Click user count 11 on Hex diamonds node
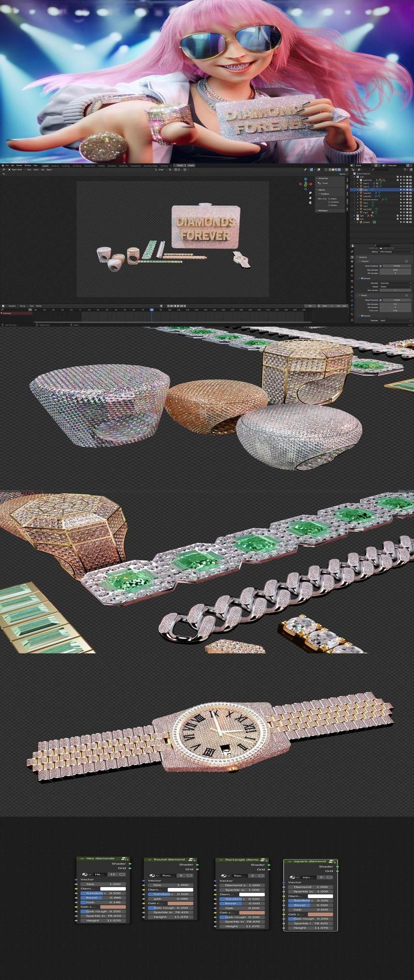The height and width of the screenshot is (980, 414). pos(112,874)
